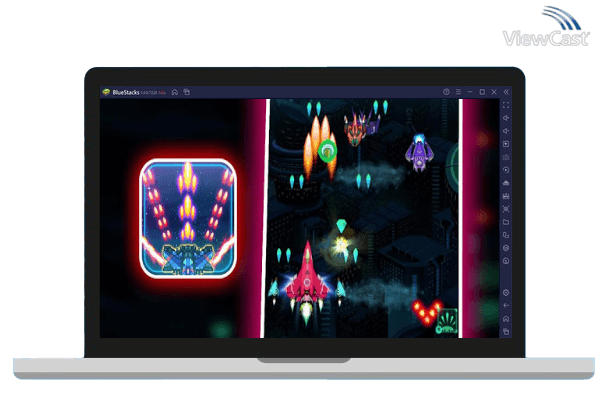Open media folder from sidebar
This screenshot has height=414, width=602.
tap(506, 222)
